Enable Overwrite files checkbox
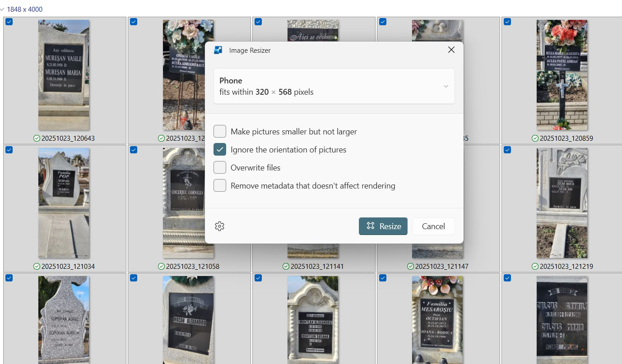Viewport: 622px width, 364px height. (220, 168)
